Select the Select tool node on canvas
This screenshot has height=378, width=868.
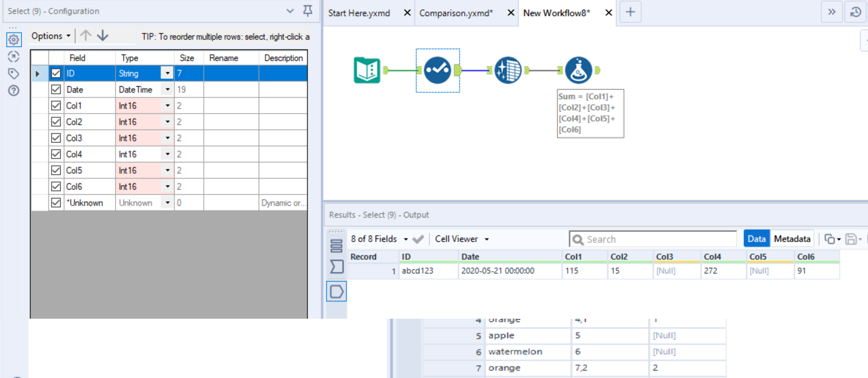437,70
